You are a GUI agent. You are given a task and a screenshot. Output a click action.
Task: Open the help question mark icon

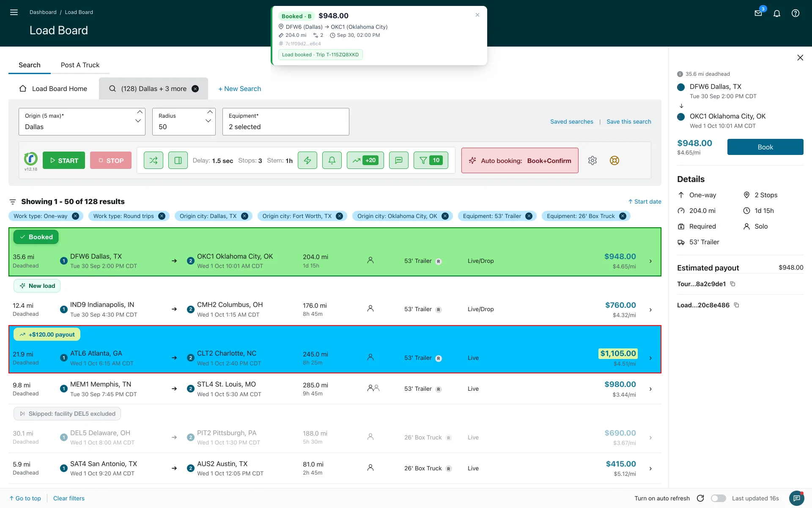point(796,13)
